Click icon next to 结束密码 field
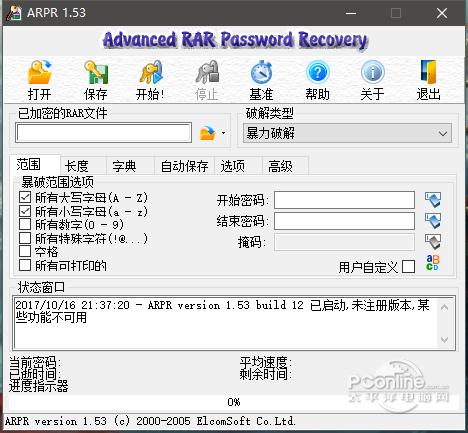 point(433,221)
